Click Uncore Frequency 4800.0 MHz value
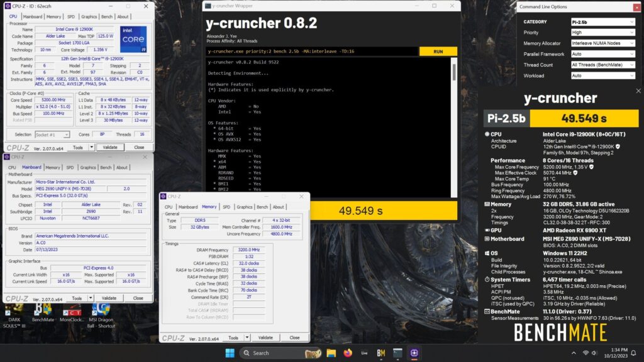Viewport: 644px width, 362px height. pos(281,234)
